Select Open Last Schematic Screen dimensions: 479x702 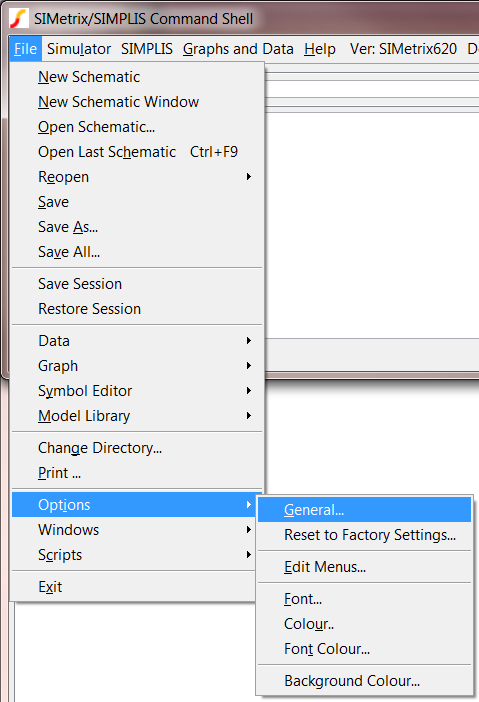coord(137,152)
